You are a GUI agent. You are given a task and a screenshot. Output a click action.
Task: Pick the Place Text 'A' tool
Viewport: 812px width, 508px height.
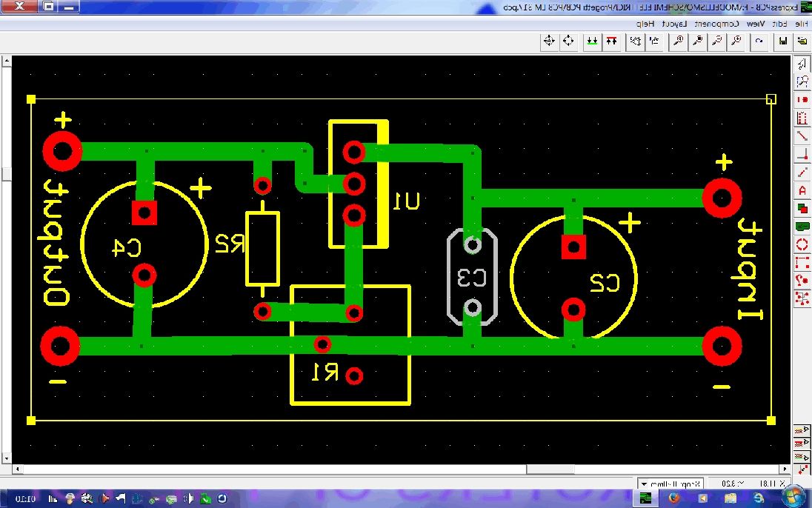(802, 190)
